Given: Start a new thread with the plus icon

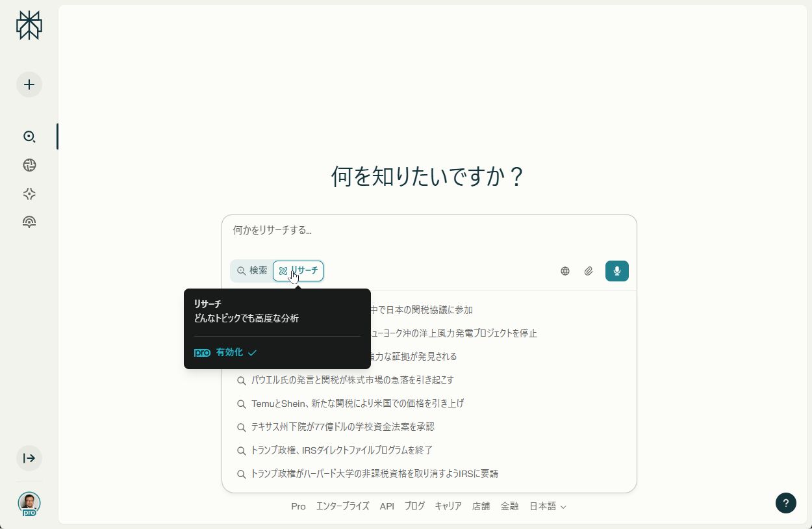Looking at the screenshot, I should [x=29, y=84].
